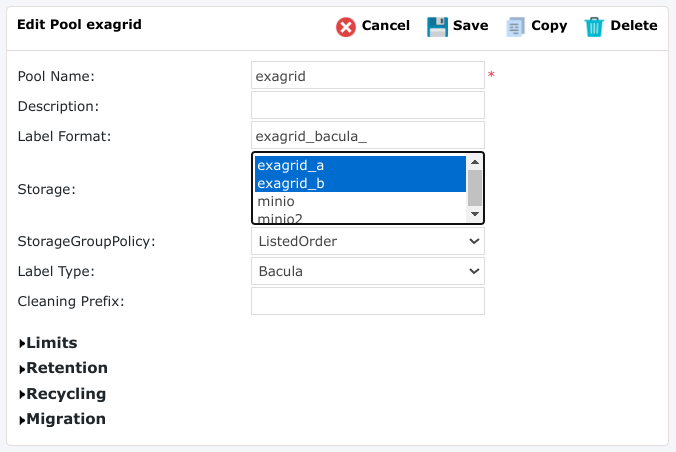Focus the Pool Name input field
The width and height of the screenshot is (676, 452).
tap(368, 75)
